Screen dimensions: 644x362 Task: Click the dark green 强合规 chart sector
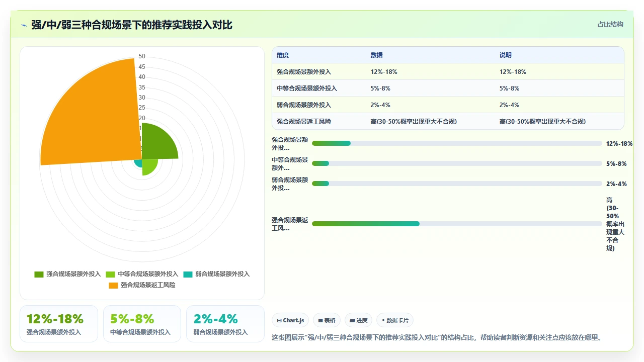157,143
